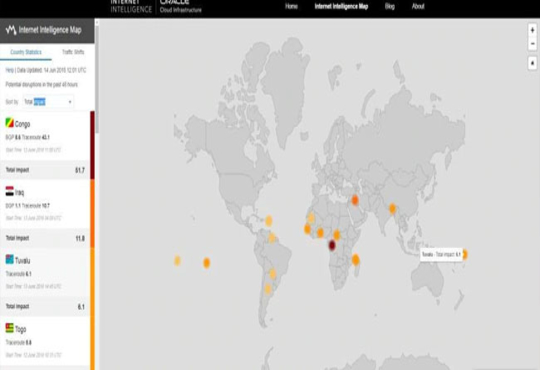Click the Oracle Cloud Infrastructure logo
This screenshot has width=540, height=370.
click(x=181, y=6)
